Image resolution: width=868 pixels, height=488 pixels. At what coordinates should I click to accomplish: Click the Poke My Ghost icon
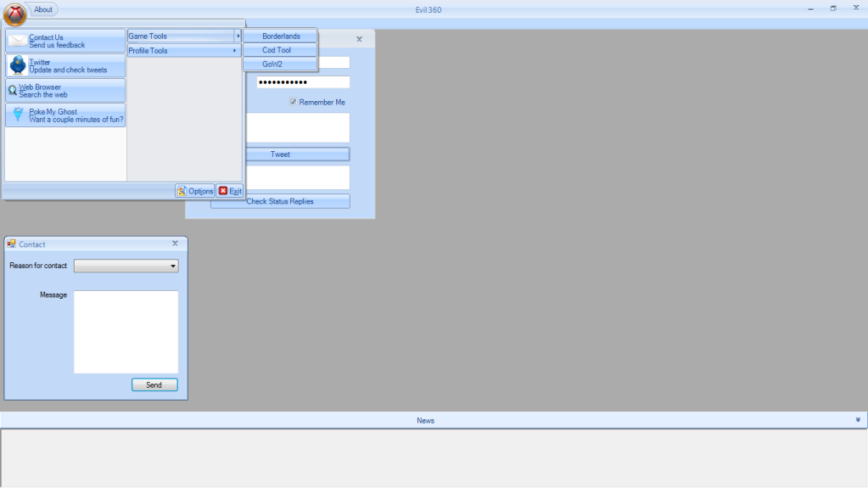(x=18, y=114)
